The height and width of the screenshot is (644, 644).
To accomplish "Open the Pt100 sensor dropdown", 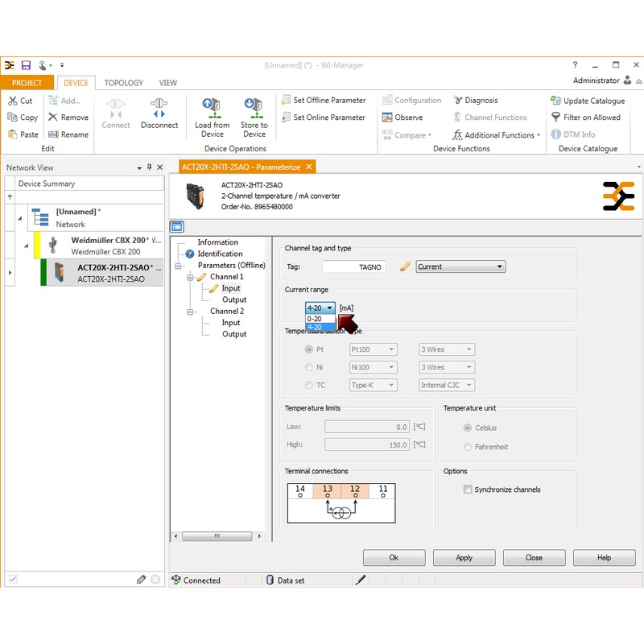I will click(374, 349).
